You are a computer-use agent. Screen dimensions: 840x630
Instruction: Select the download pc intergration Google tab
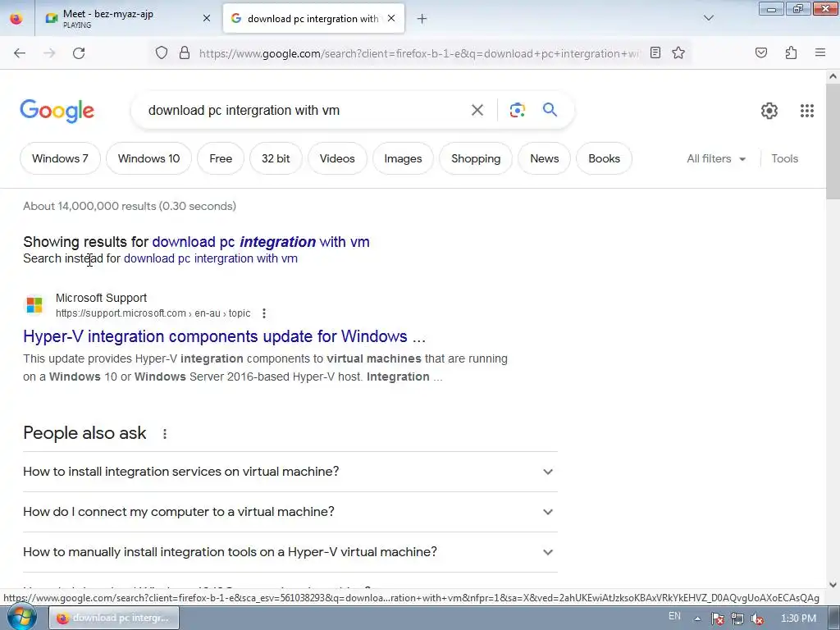(313, 19)
